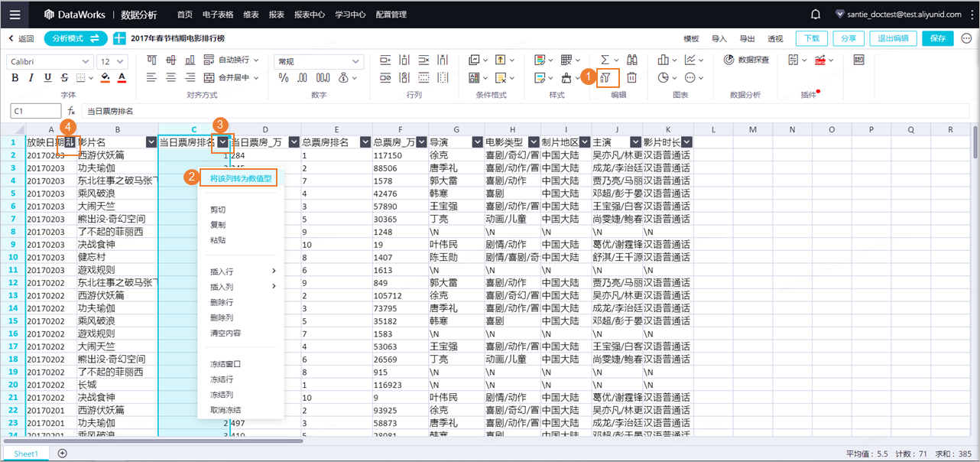Click the 数据探查 data exploration icon
Image resolution: width=980 pixels, height=462 pixels.
[729, 60]
